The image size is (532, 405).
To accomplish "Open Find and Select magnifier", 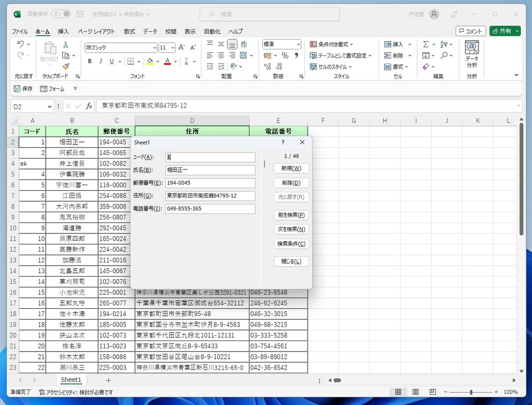I will [444, 55].
